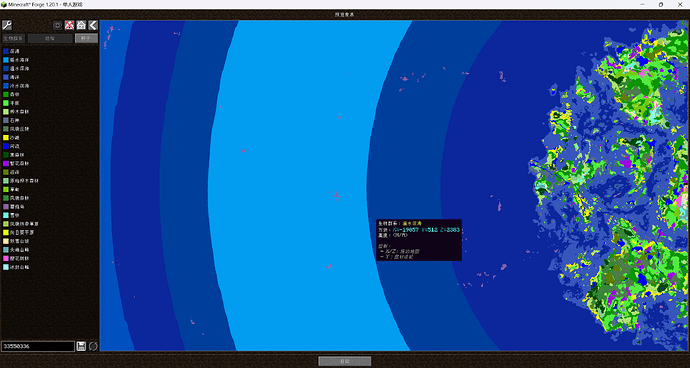
Task: Select the 向日葵平原 sunflower plains entry
Action: coord(18,232)
